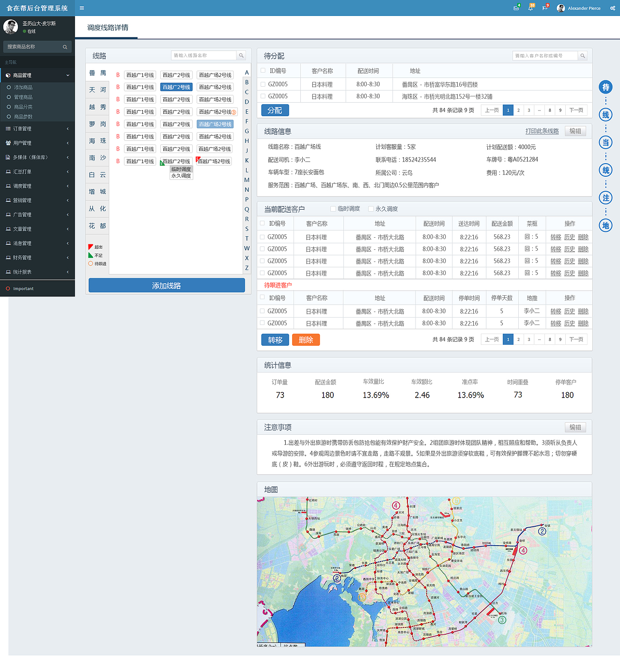Check first GZ0005 row in 待跟进客户
The image size is (620, 672).
point(263,311)
